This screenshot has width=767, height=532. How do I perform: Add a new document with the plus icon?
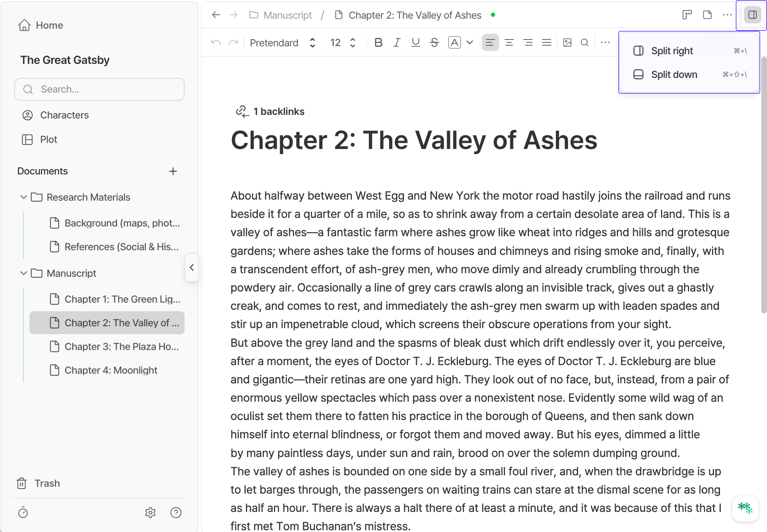coord(173,171)
